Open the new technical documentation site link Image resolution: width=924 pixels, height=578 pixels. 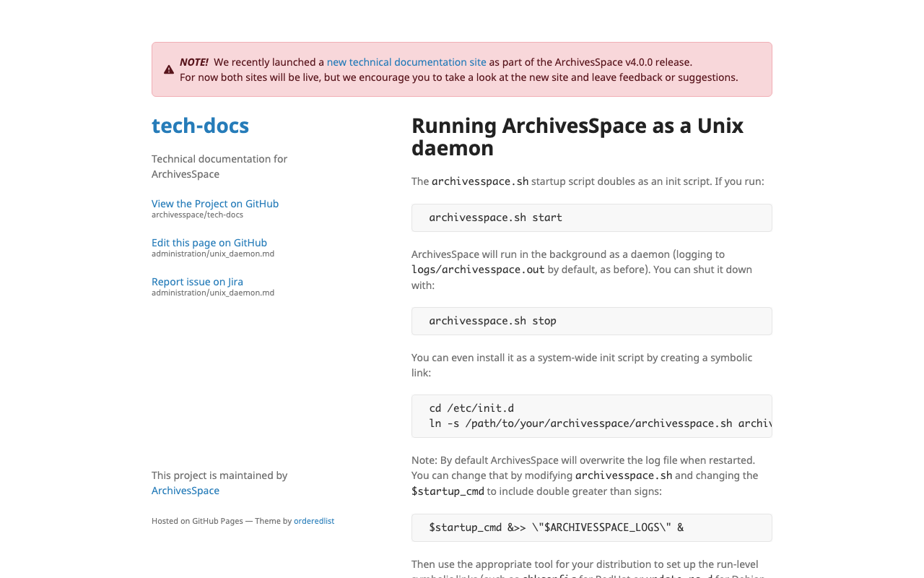pyautogui.click(x=406, y=62)
